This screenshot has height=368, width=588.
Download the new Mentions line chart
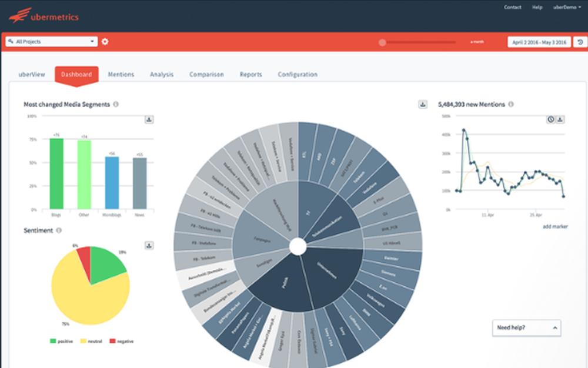pos(560,119)
